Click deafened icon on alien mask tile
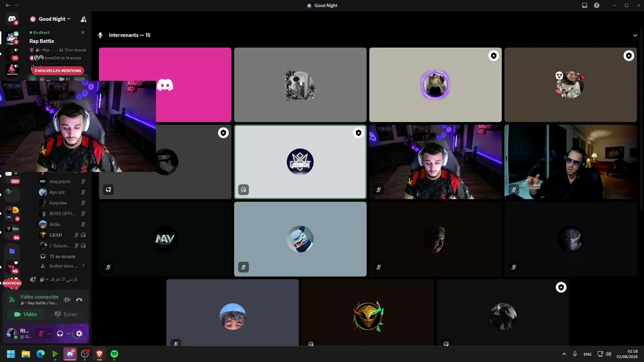644x362 pixels. [311, 344]
